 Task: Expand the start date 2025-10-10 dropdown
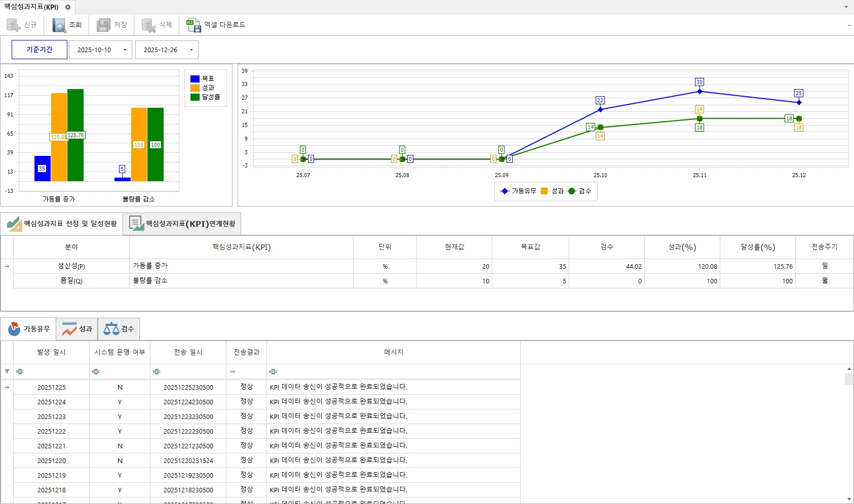(x=125, y=50)
